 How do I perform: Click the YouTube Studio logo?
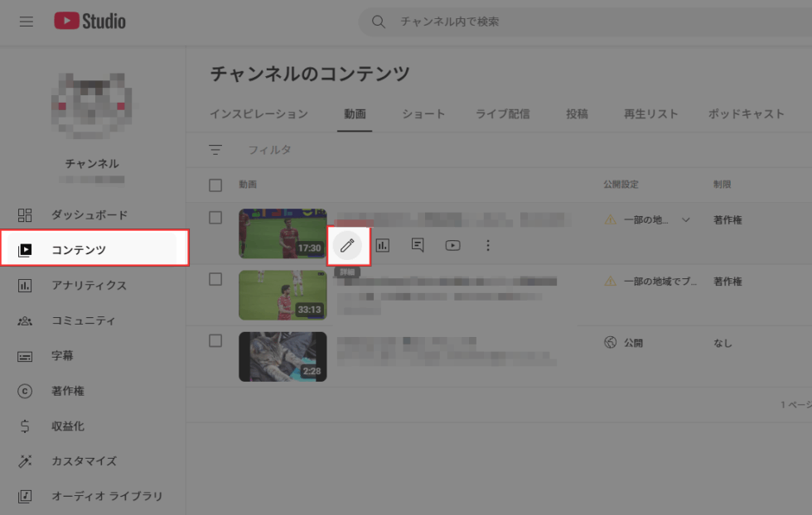pos(90,22)
